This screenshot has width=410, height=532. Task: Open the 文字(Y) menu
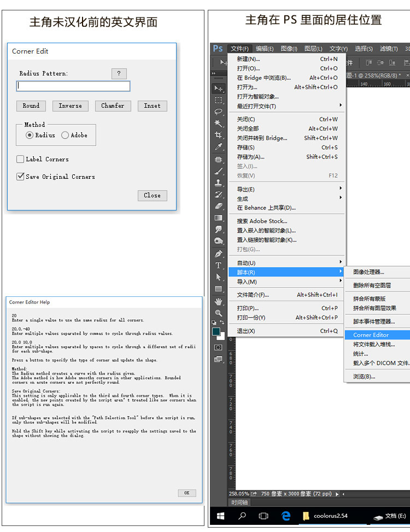coord(338,49)
